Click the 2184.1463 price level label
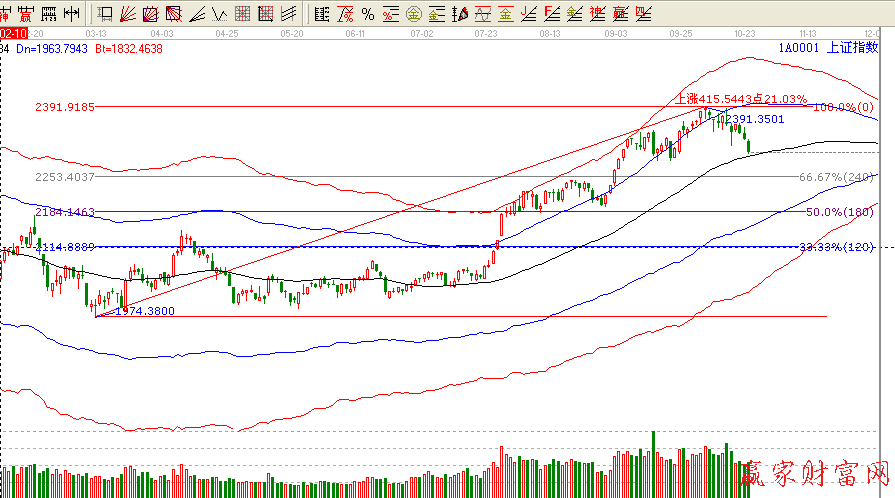 (x=65, y=212)
